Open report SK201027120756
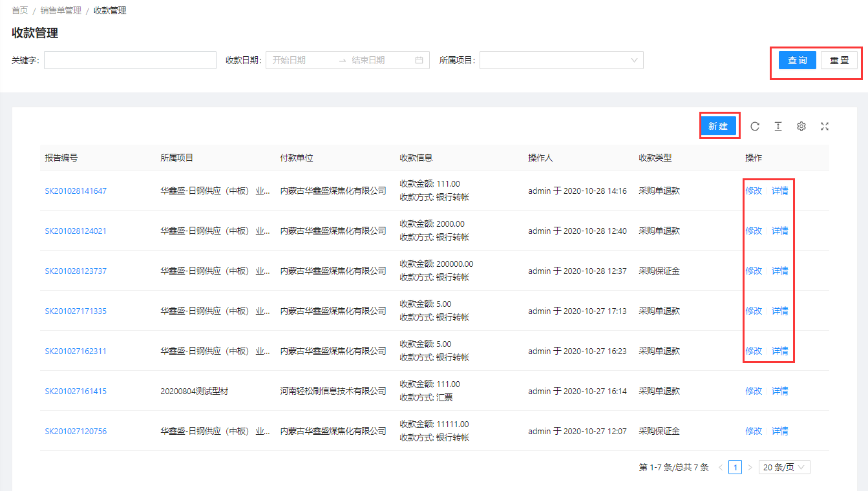 [x=76, y=432]
